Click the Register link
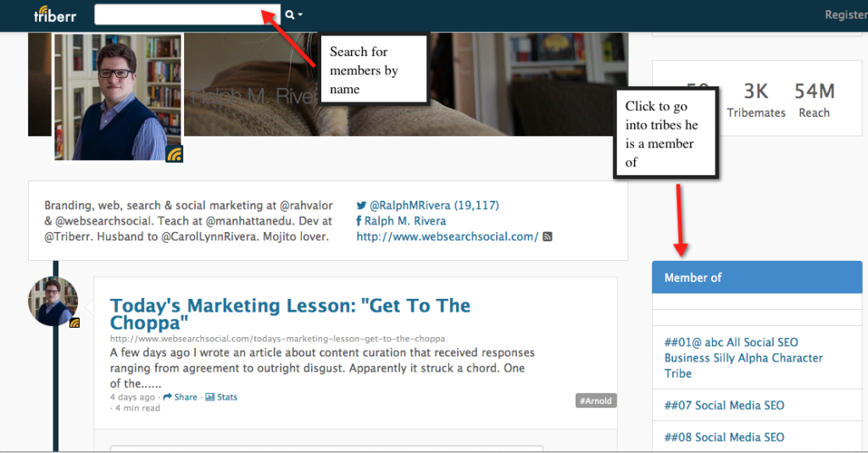 pos(846,15)
